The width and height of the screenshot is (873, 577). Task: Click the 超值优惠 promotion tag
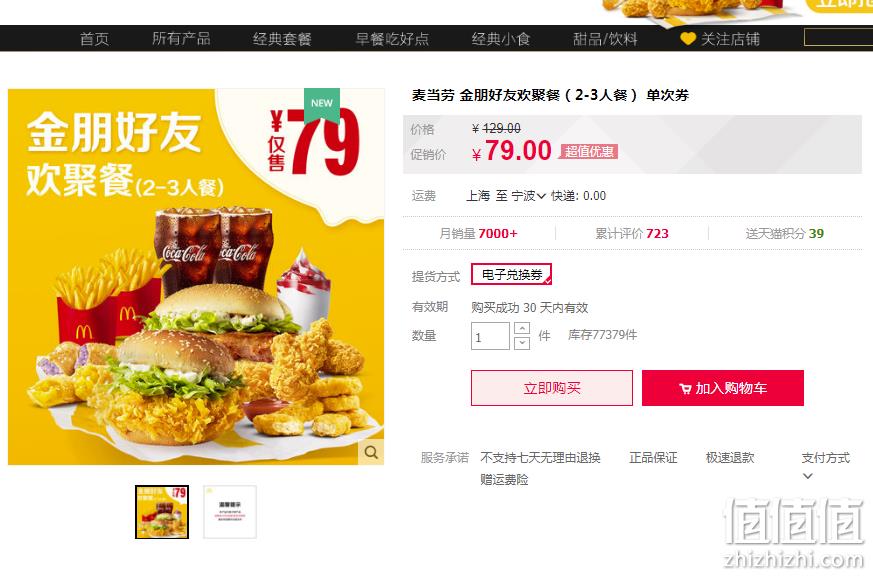tap(588, 151)
